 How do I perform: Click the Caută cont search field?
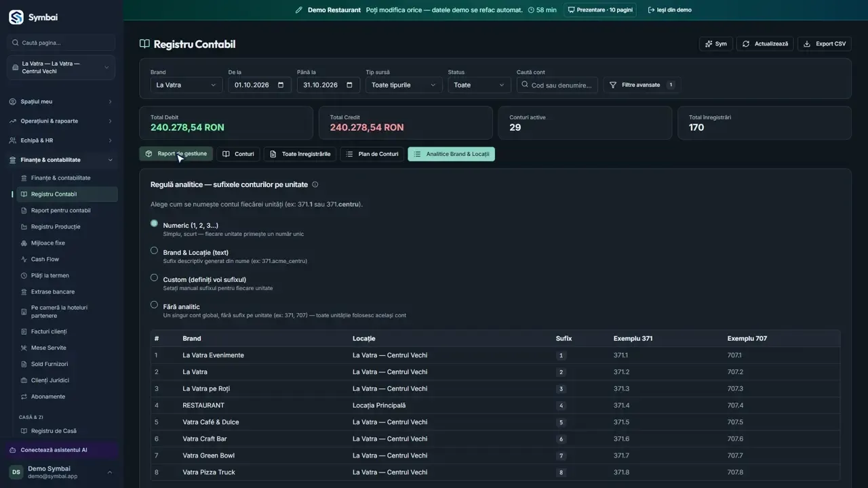click(x=557, y=85)
